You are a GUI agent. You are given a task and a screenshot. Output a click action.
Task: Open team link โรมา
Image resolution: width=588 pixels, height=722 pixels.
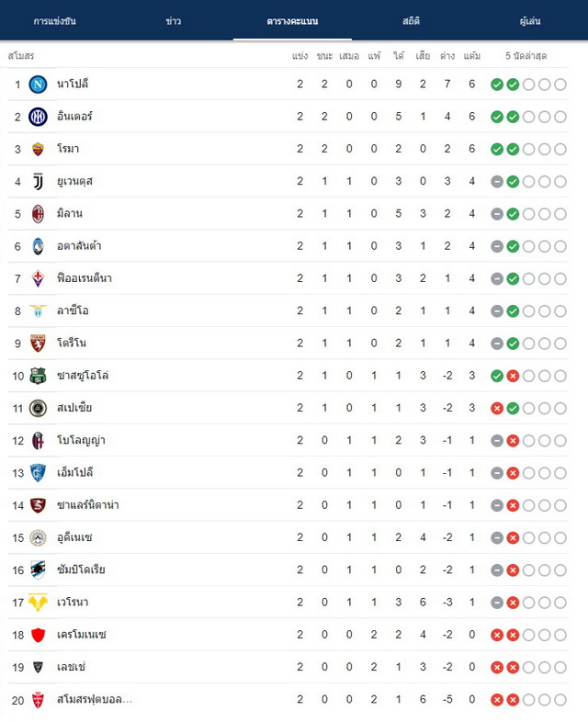click(x=68, y=149)
